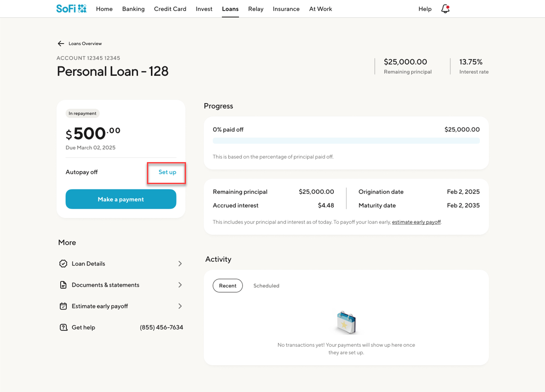The image size is (545, 392).
Task: Navigate to Invest
Action: [204, 9]
